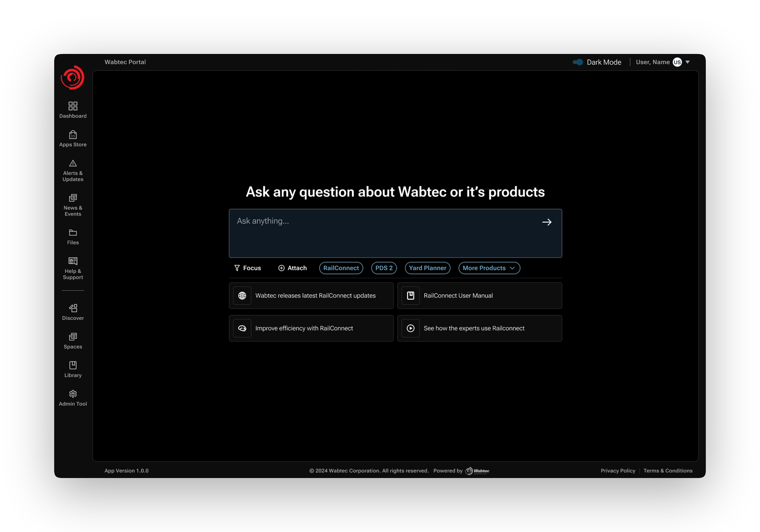Open the Dashboard grid icon
Screen dimensions: 760x532
tap(73, 106)
